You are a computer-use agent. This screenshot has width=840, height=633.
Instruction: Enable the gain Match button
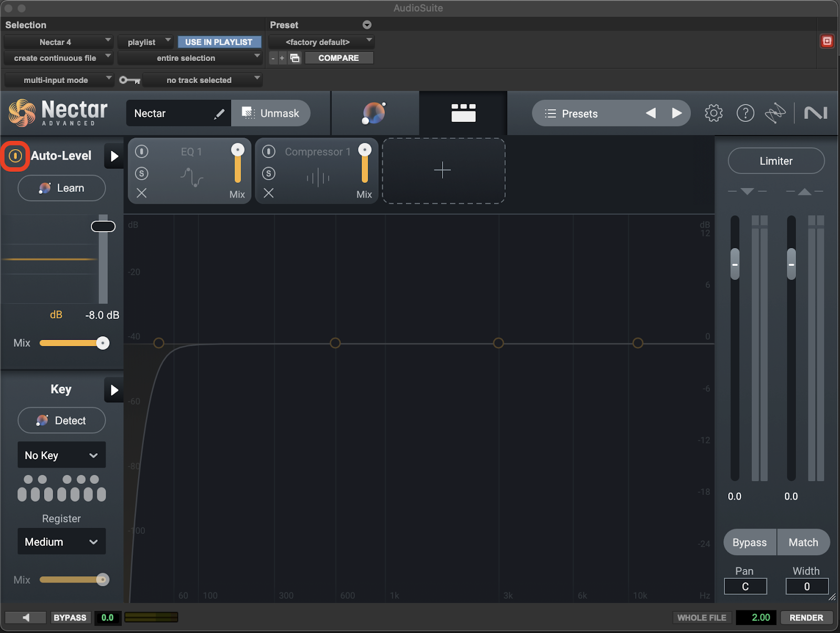pyautogui.click(x=803, y=542)
